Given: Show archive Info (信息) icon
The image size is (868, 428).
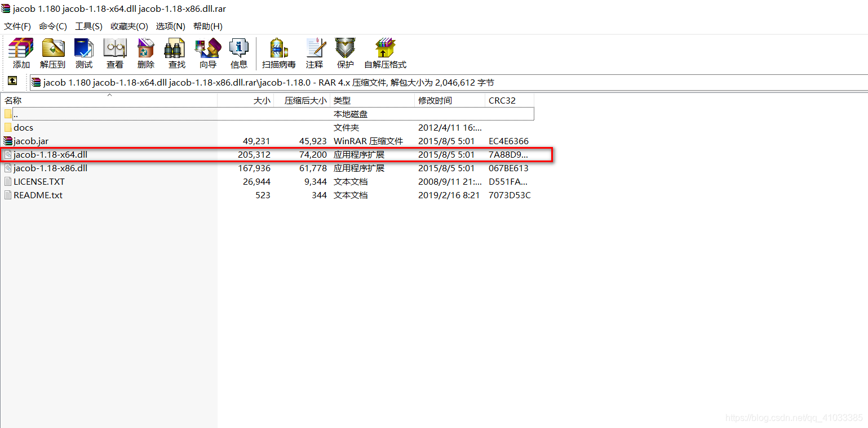Looking at the screenshot, I should pos(239,48).
